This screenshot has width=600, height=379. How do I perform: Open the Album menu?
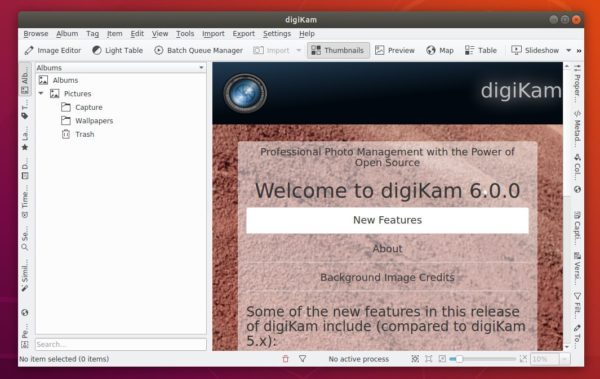67,34
